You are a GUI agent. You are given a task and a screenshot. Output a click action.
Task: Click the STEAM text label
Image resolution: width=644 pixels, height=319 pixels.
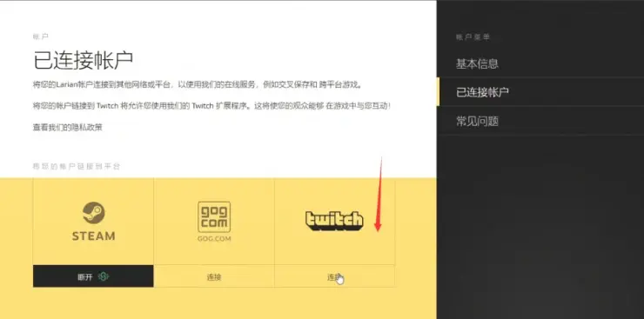coord(93,236)
